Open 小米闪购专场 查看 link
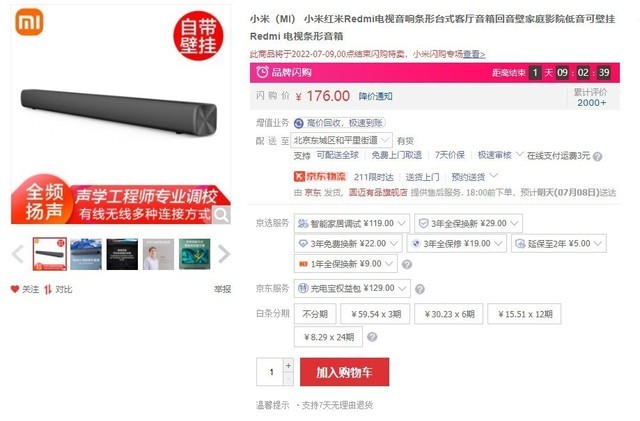The width and height of the screenshot is (640, 421). point(474,54)
